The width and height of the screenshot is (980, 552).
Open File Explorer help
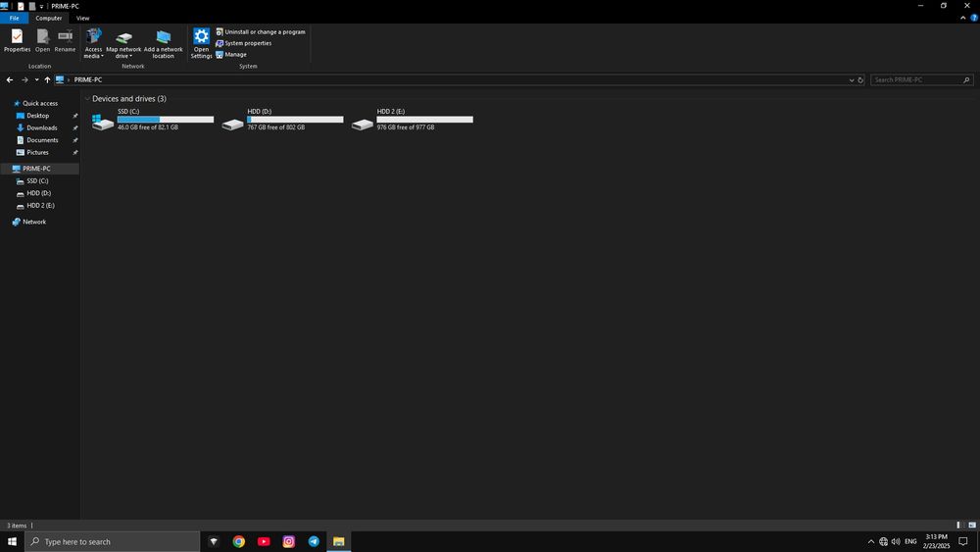(974, 18)
